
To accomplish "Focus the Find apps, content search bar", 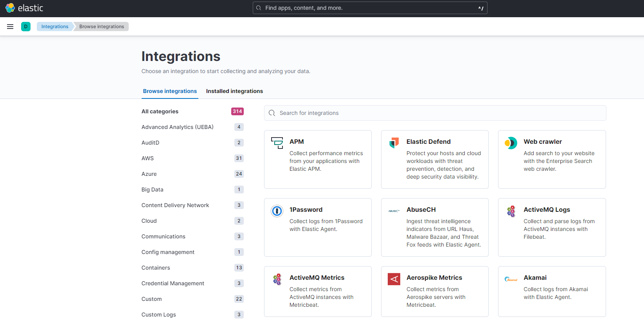I will point(370,8).
